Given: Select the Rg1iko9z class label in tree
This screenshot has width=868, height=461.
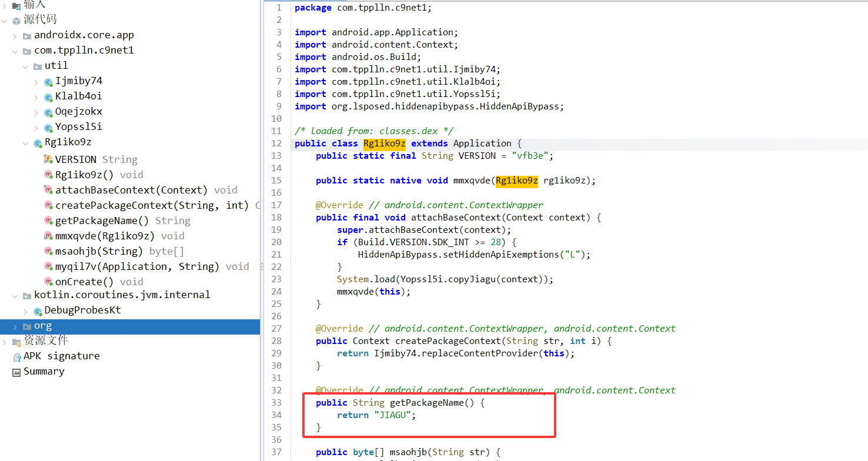Looking at the screenshot, I should click(x=68, y=142).
